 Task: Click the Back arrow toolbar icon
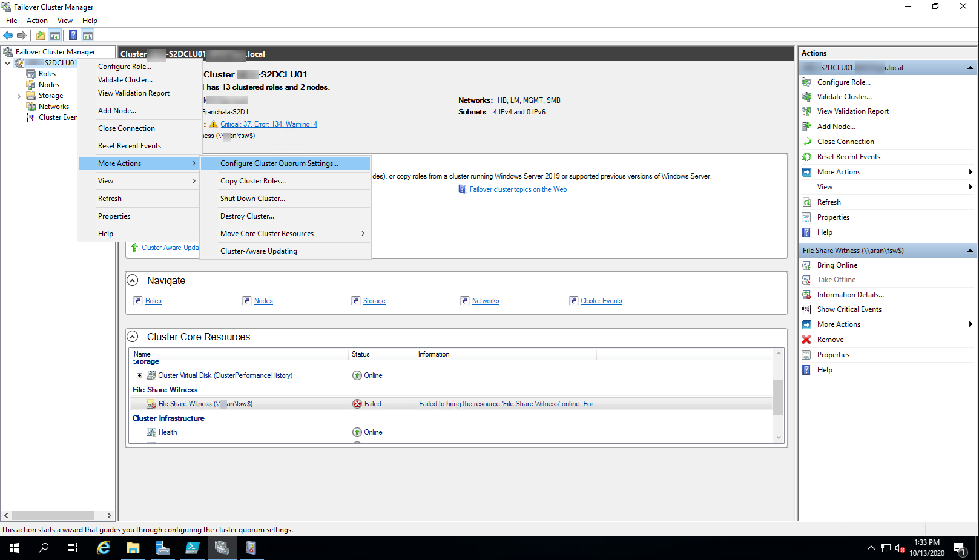point(8,35)
